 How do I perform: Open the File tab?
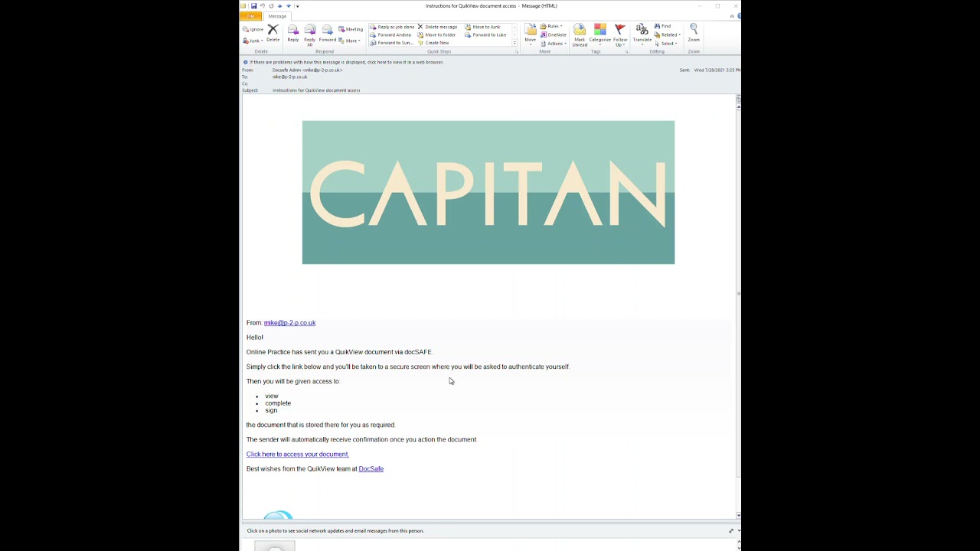(x=250, y=16)
